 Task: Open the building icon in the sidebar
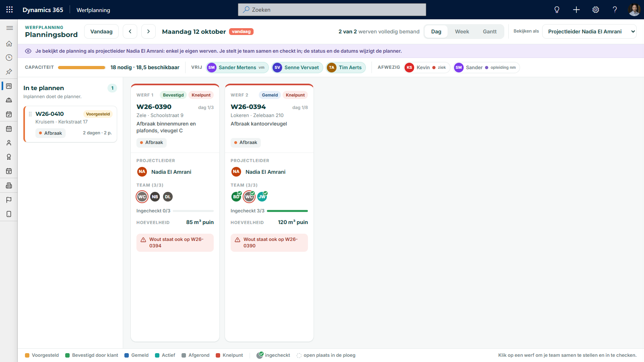coord(9,185)
